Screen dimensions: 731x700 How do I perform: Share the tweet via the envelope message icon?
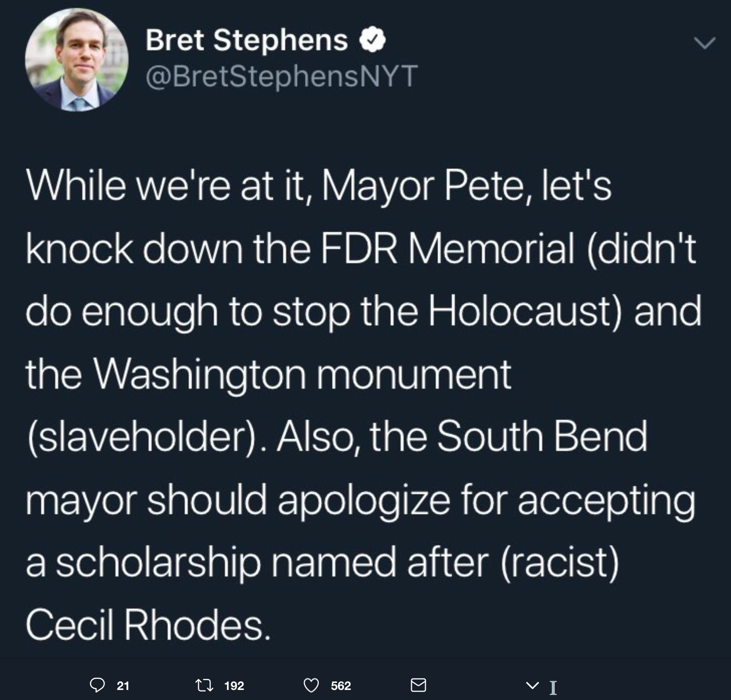418,685
